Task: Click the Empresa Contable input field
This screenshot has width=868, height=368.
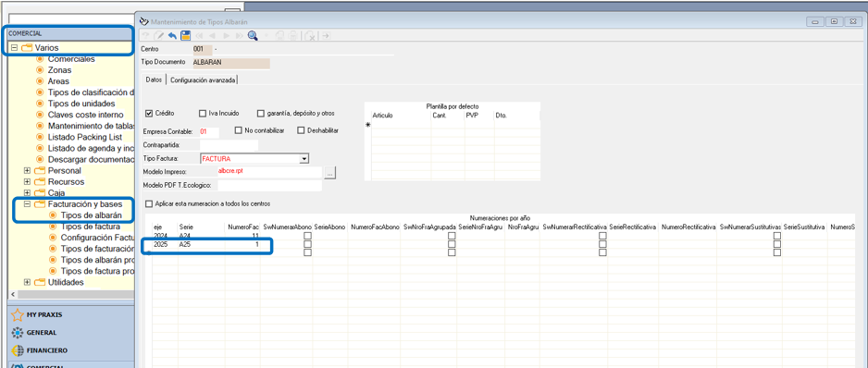Action: tap(209, 132)
